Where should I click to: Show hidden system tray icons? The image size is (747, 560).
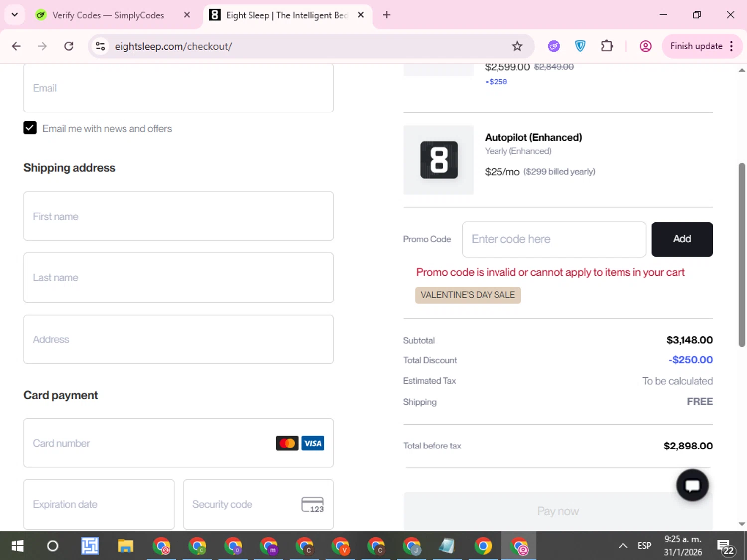coord(623,546)
